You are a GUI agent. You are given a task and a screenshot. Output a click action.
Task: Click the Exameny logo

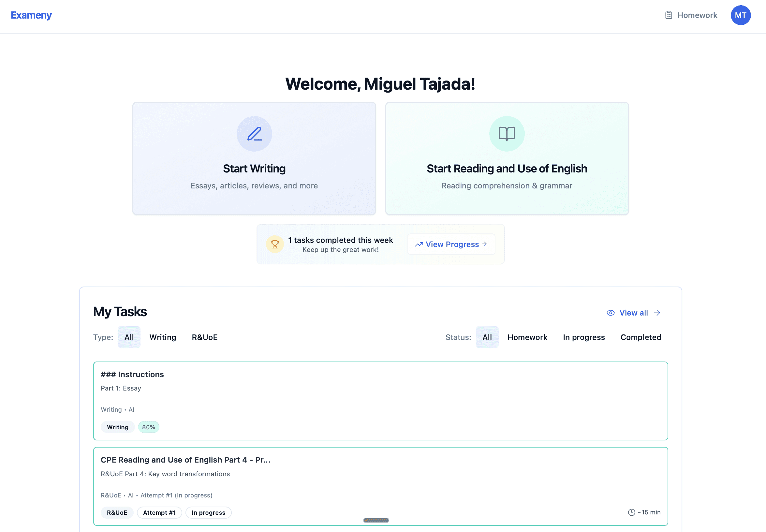point(31,15)
